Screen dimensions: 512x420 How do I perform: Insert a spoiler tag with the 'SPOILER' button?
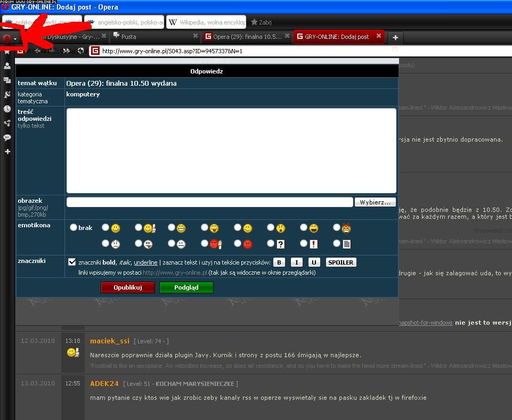pyautogui.click(x=341, y=262)
